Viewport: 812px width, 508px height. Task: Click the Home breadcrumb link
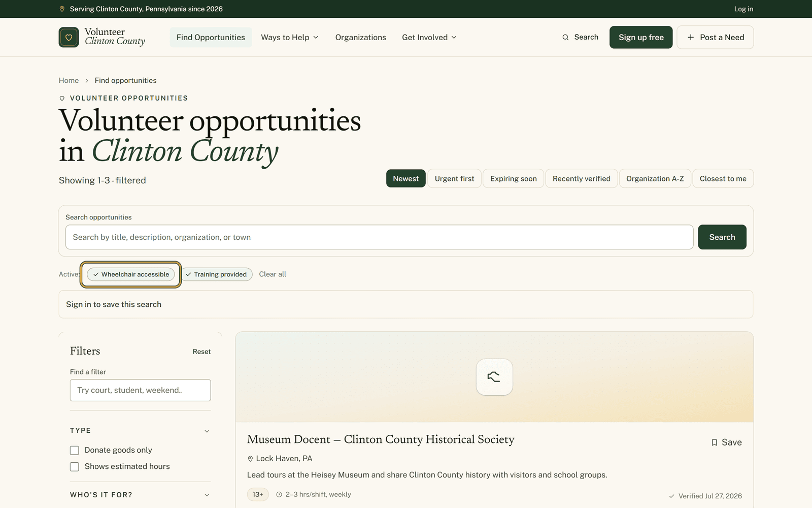click(69, 81)
